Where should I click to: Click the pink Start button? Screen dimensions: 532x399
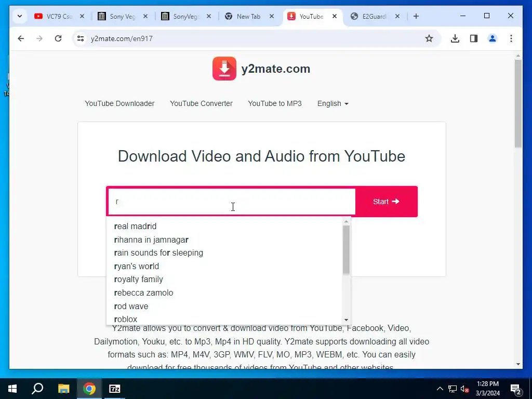tap(386, 202)
